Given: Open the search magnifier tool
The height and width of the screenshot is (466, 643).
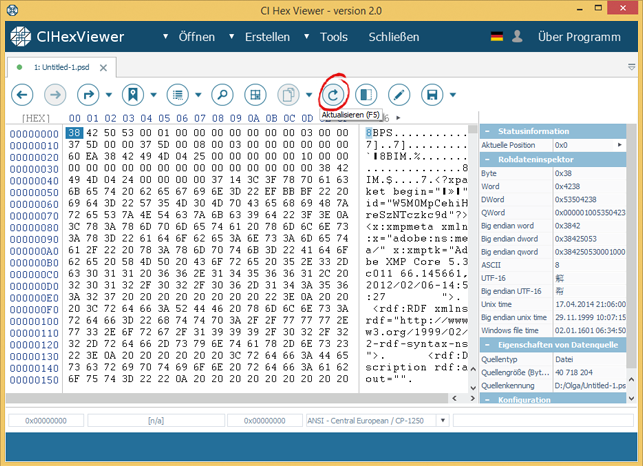Looking at the screenshot, I should [222, 95].
